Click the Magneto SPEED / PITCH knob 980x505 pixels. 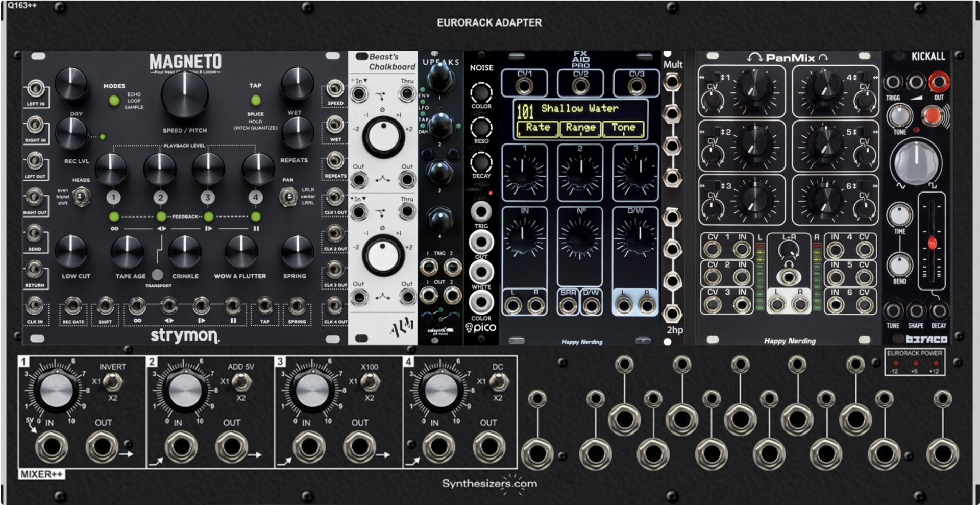click(x=184, y=95)
